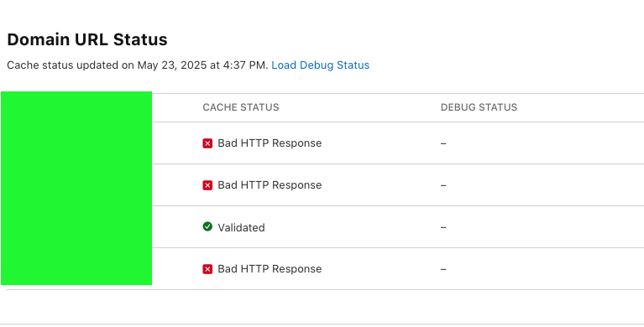Select first row Bad HTTP Response text
The height and width of the screenshot is (327, 644).
270,143
